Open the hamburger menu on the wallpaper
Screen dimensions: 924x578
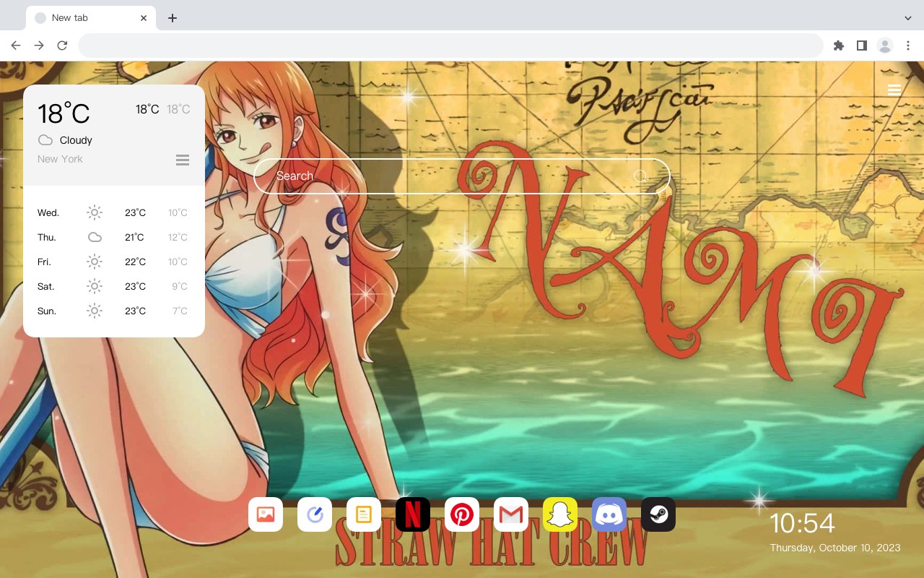(x=894, y=90)
